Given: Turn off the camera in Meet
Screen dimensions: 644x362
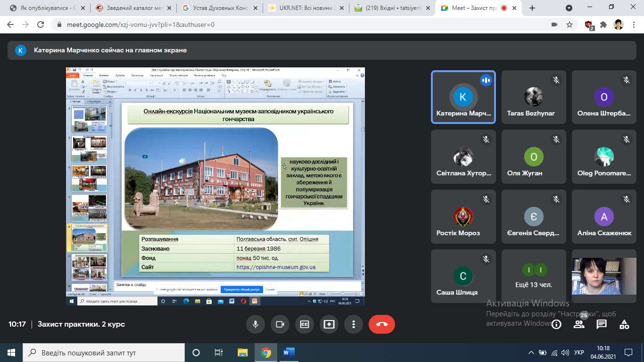Looking at the screenshot, I should point(280,324).
